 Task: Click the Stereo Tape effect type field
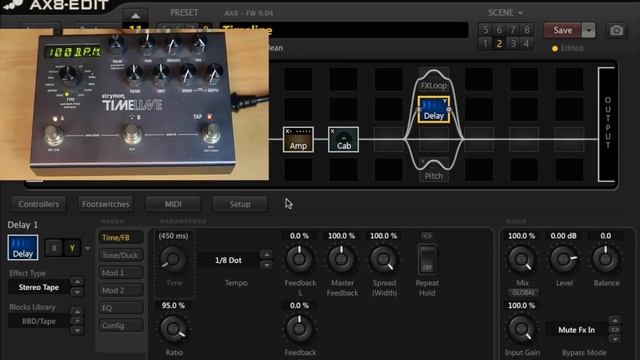point(39,287)
